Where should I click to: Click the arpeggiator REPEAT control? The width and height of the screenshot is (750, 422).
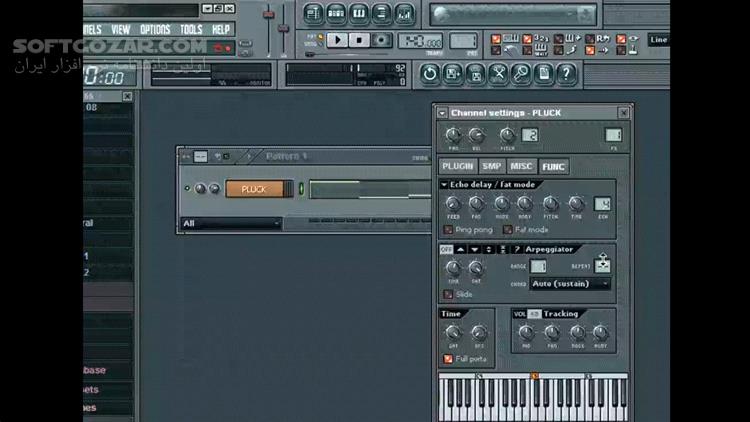click(602, 264)
